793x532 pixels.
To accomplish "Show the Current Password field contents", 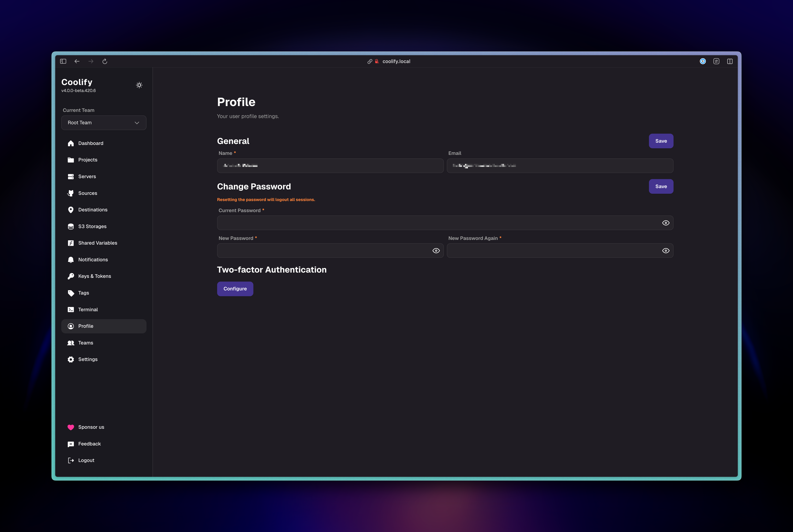I will (x=666, y=223).
